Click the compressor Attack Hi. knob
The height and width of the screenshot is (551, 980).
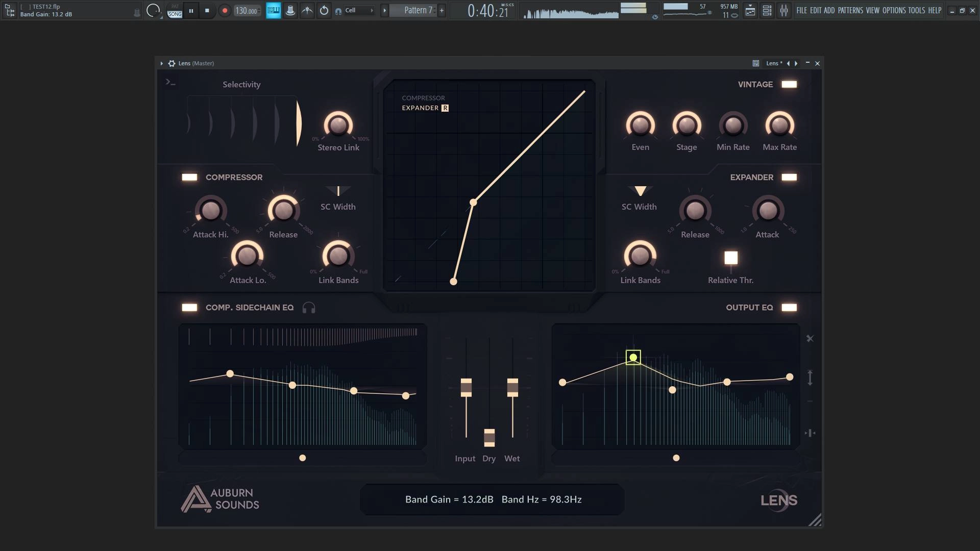[210, 210]
